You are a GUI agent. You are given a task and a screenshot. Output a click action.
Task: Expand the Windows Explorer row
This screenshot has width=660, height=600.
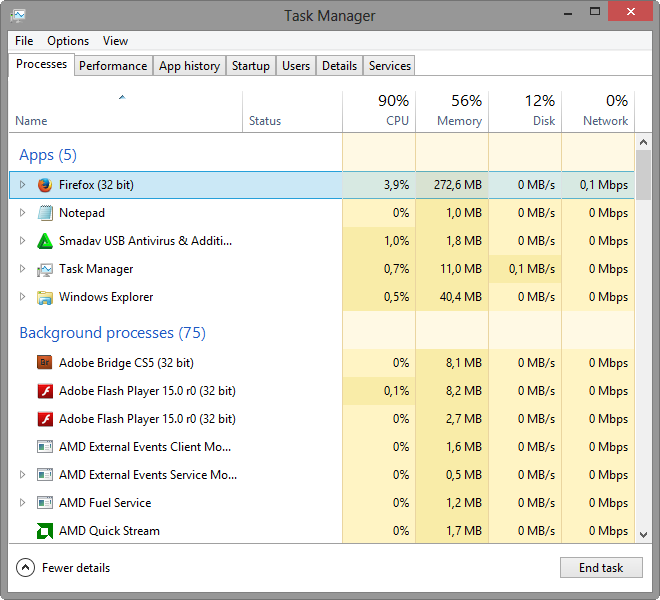coord(22,296)
